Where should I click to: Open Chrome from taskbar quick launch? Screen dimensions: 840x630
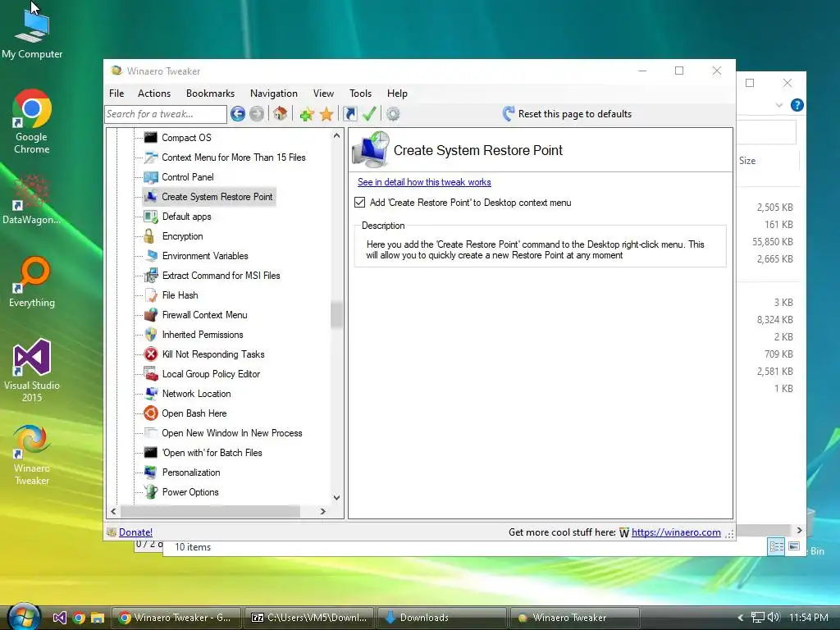[79, 618]
